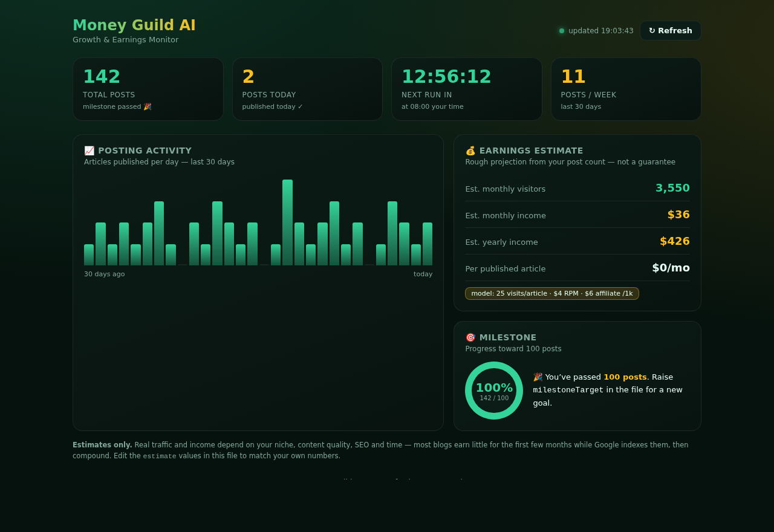Select the NEXT RUN IN label
The image size is (774, 532).
(427, 95)
